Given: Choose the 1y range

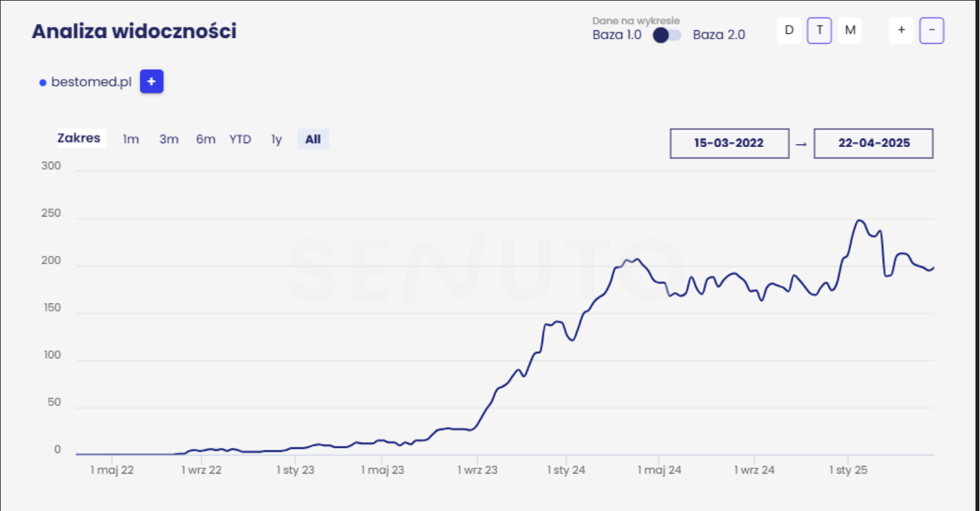Looking at the screenshot, I should [276, 139].
